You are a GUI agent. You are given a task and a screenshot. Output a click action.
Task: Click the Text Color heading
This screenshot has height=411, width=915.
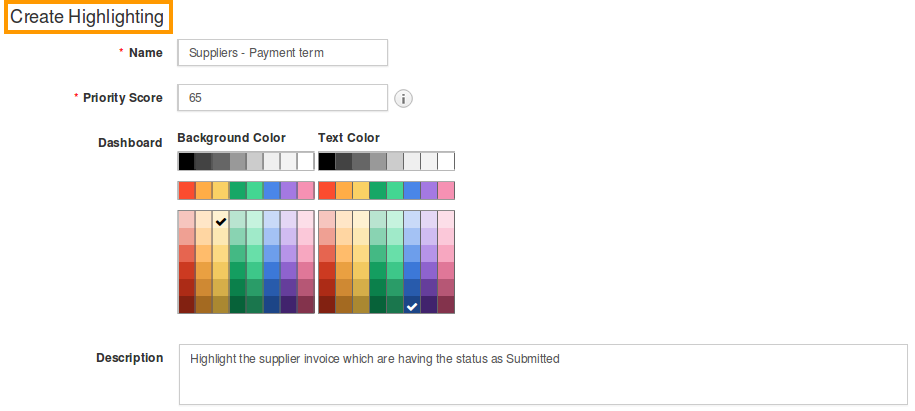coord(349,138)
